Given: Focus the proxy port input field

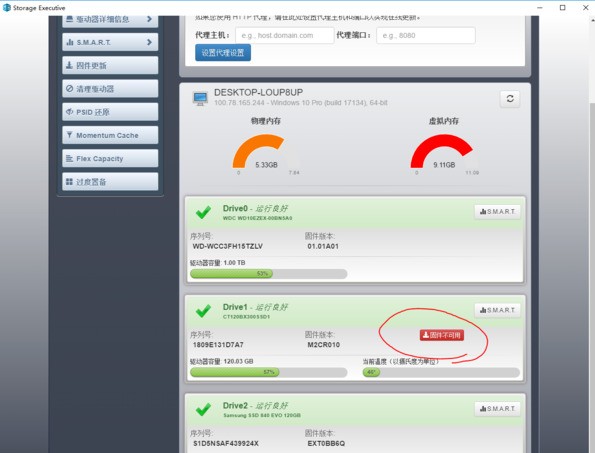Looking at the screenshot, I should coord(426,35).
